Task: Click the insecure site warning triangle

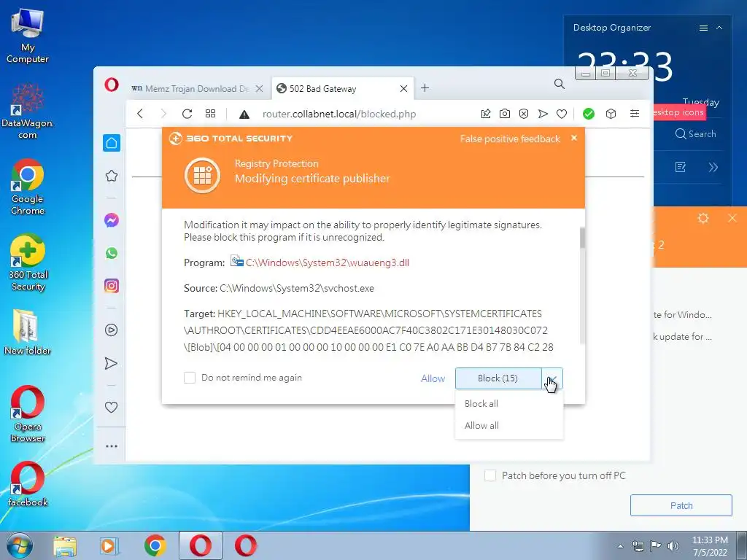Action: point(244,114)
